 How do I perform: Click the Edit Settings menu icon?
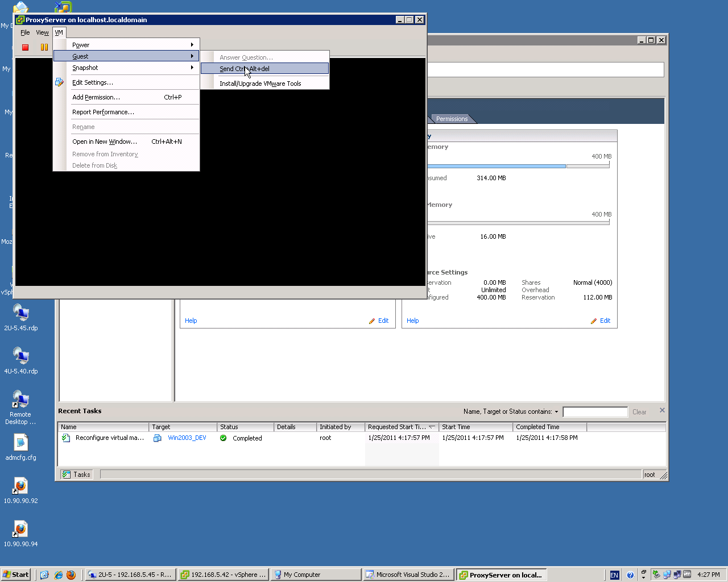pyautogui.click(x=59, y=82)
